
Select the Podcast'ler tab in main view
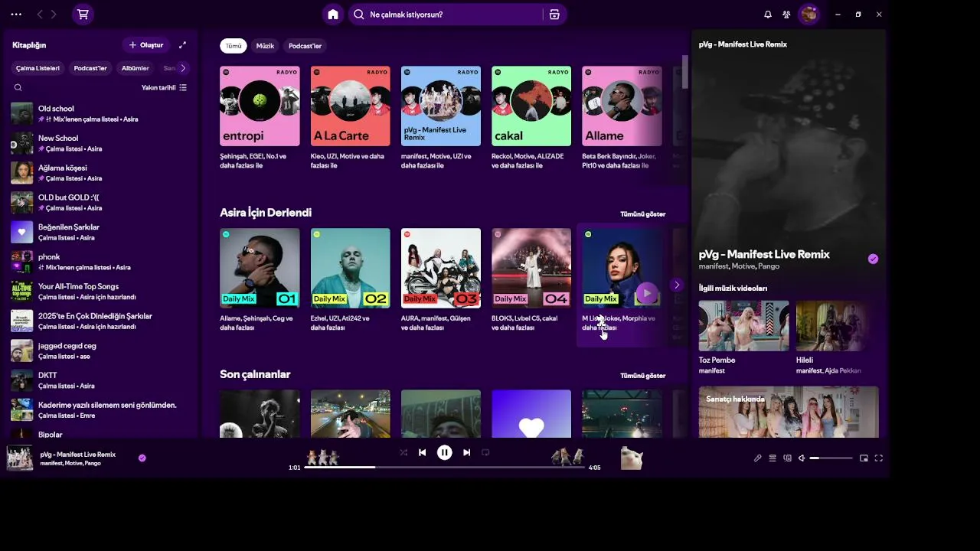tap(305, 46)
